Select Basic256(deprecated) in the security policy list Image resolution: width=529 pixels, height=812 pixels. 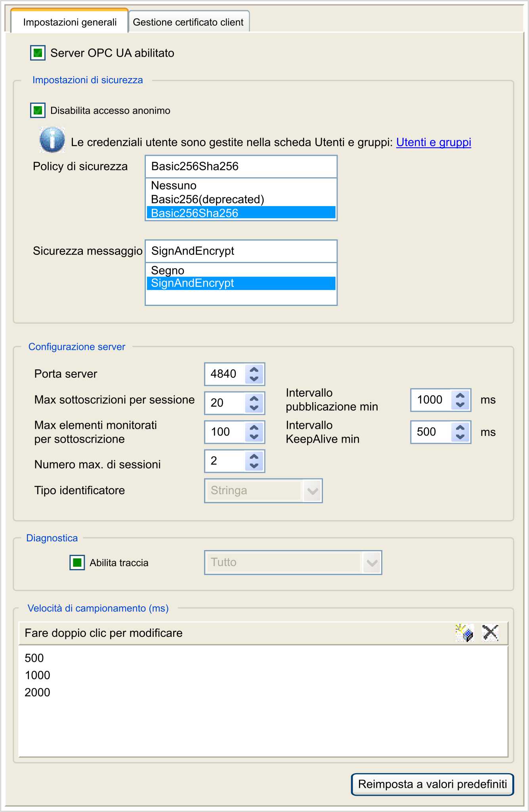208,199
